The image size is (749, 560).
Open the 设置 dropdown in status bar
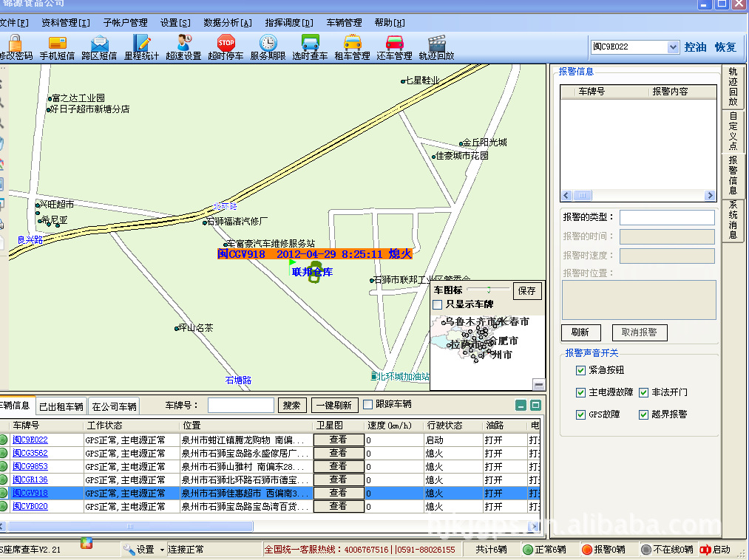[x=145, y=550]
